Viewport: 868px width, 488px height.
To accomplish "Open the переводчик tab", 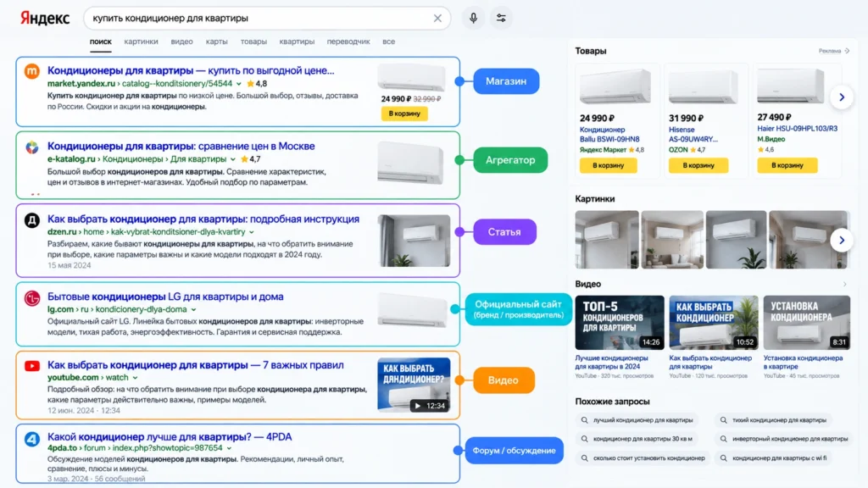I will [x=348, y=42].
